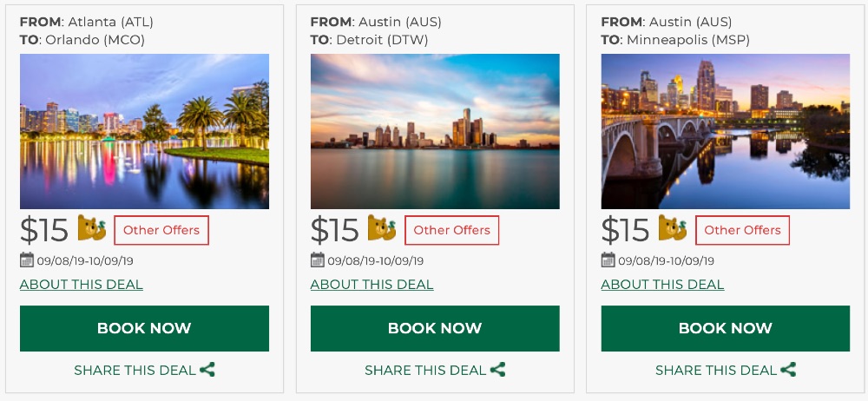Viewport: 868px width, 401px height.
Task: Book the Austin to Minneapolis flight
Action: pyautogui.click(x=726, y=328)
